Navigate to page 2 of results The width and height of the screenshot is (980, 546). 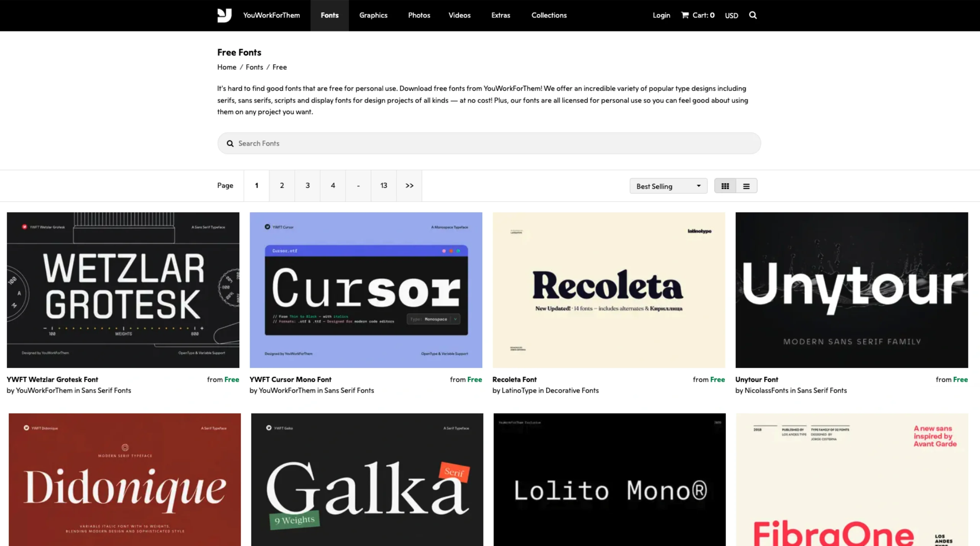pyautogui.click(x=282, y=186)
